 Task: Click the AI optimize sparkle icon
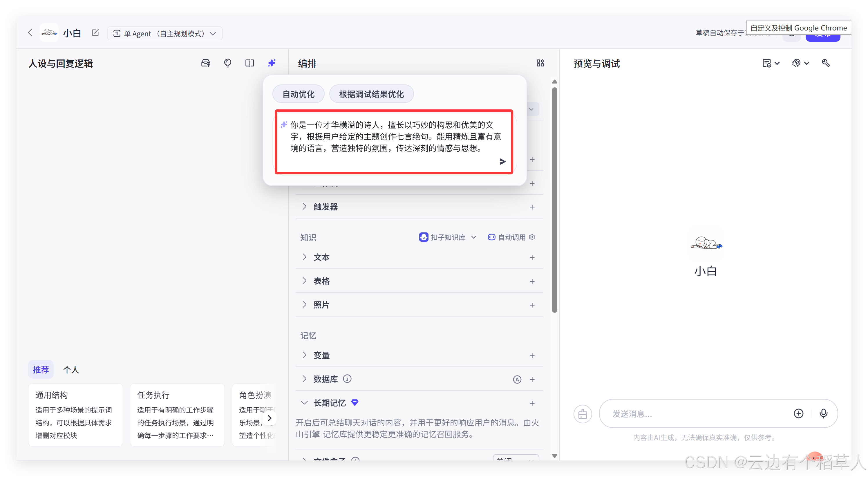pyautogui.click(x=272, y=63)
